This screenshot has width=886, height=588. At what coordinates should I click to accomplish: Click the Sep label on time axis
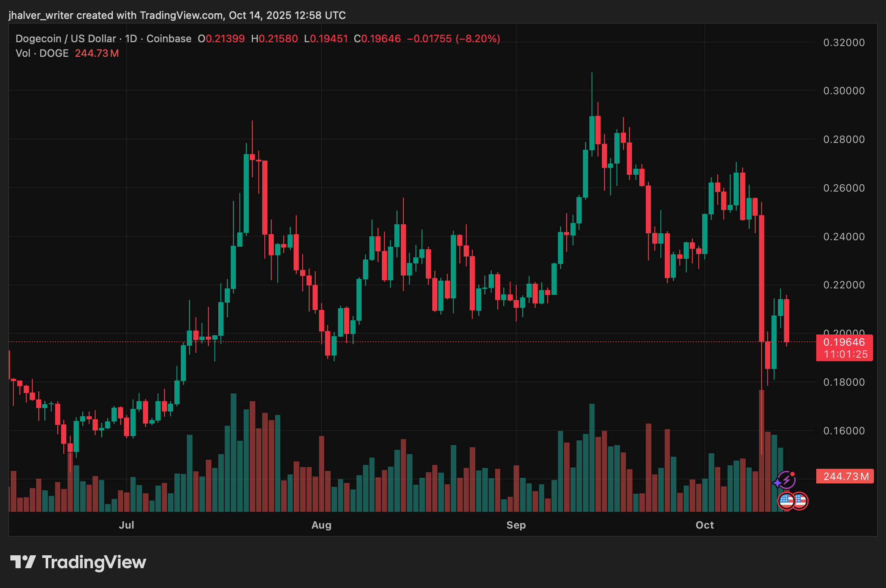pos(516,525)
